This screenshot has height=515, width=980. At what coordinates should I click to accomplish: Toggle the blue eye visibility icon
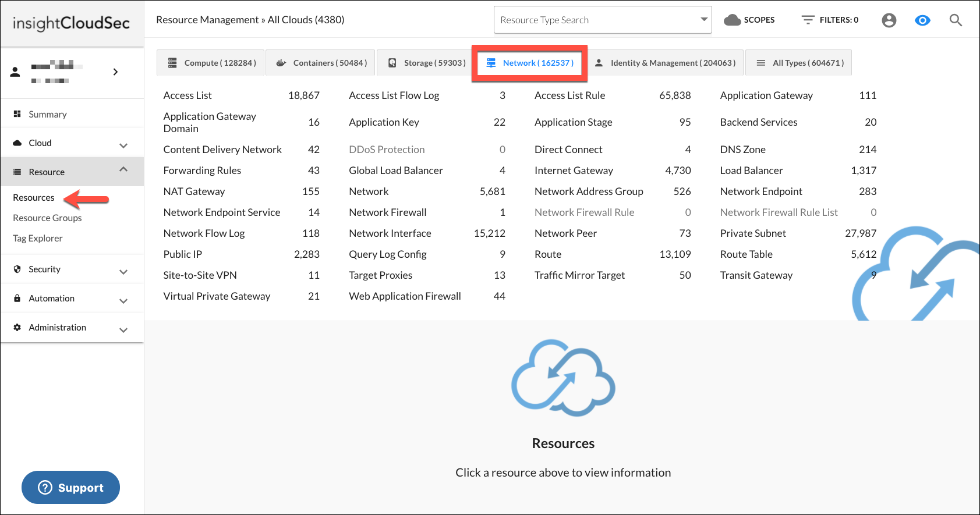[922, 20]
